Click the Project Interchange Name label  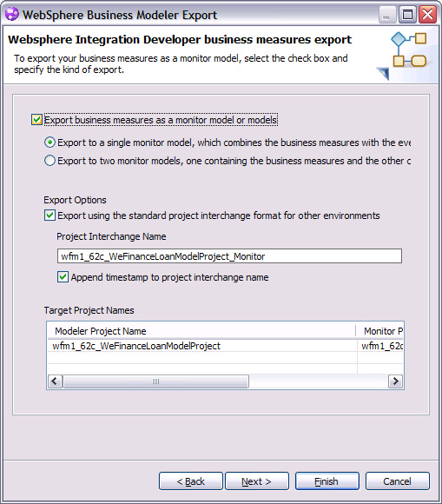point(111,236)
